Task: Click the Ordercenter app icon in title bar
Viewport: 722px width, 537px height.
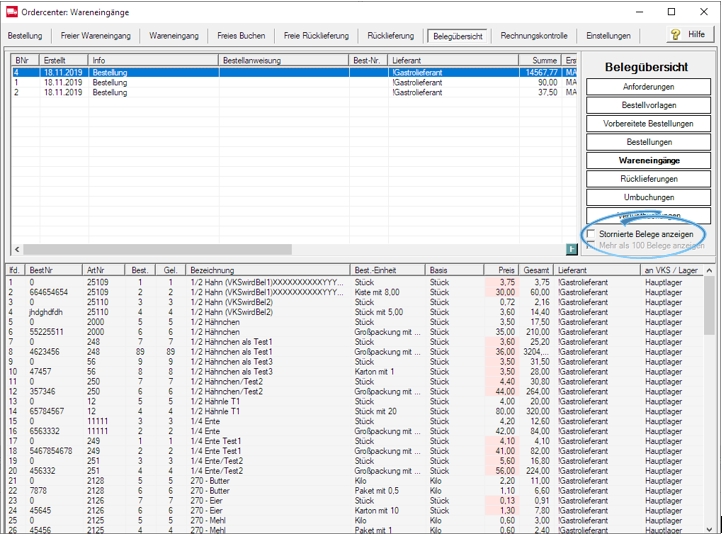Action: click(x=12, y=12)
